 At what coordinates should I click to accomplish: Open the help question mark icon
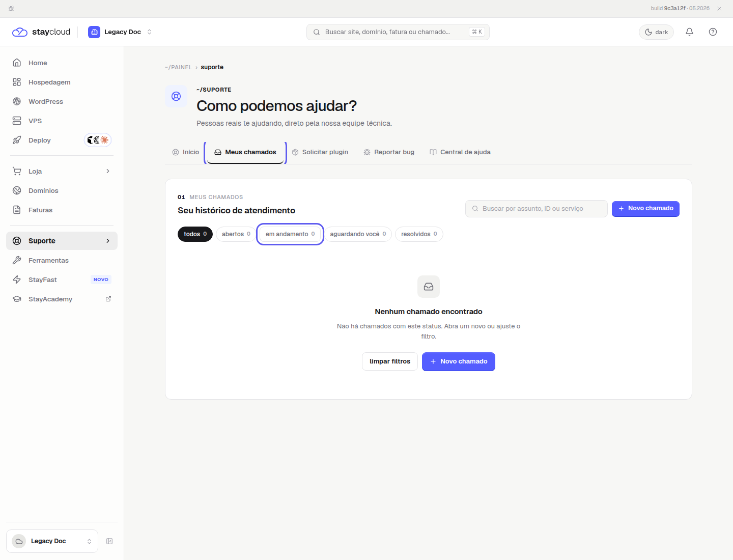point(713,32)
